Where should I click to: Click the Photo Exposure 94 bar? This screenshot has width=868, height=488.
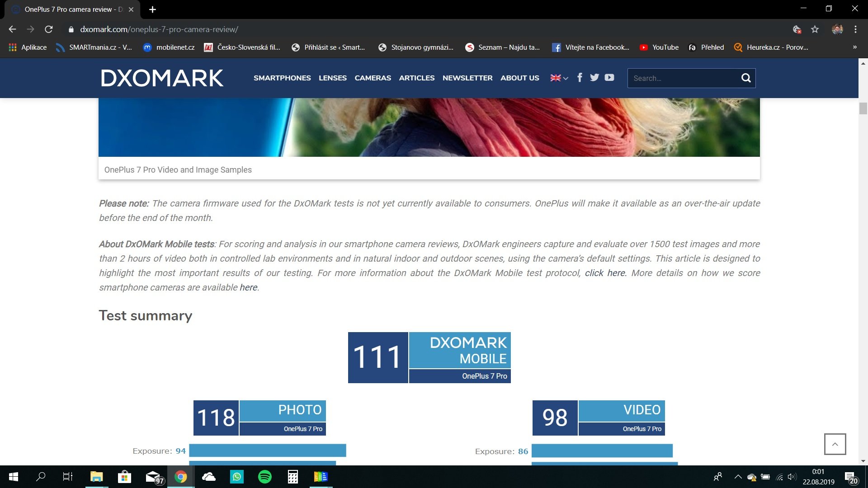(268, 450)
